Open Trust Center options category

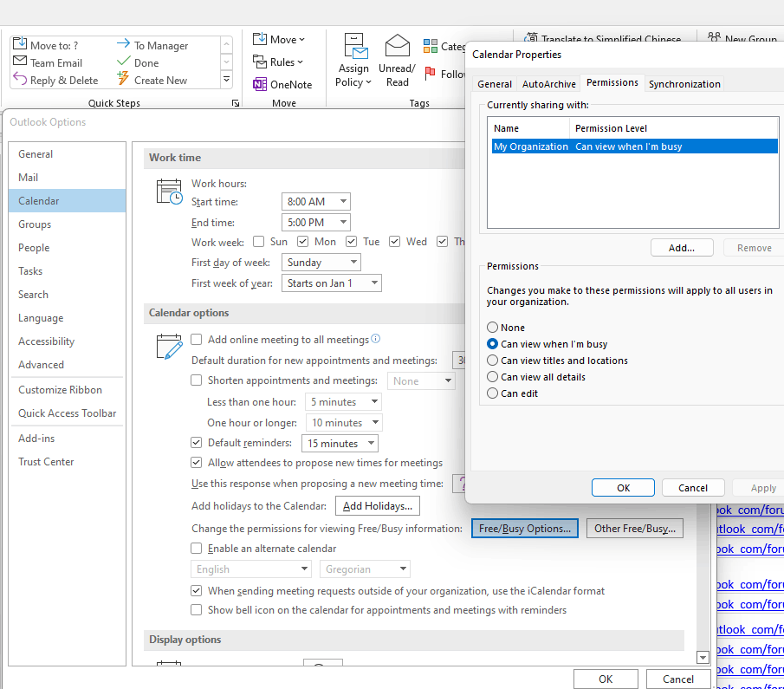(x=67, y=462)
